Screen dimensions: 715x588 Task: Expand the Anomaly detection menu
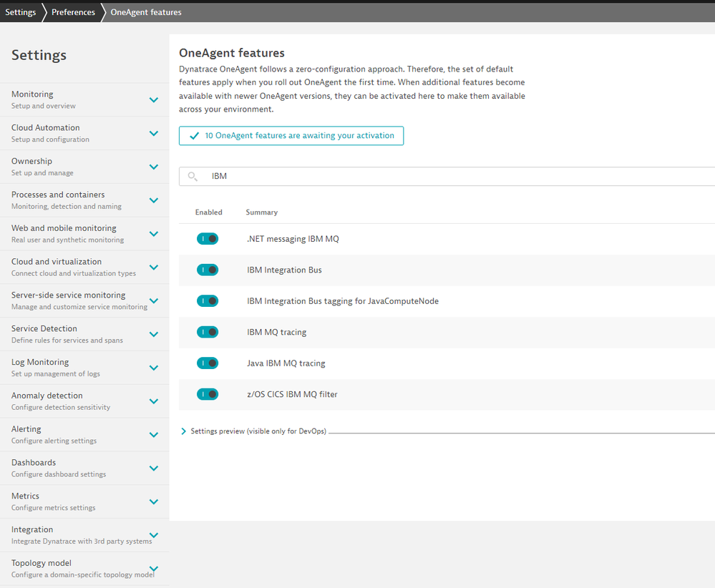coord(153,401)
